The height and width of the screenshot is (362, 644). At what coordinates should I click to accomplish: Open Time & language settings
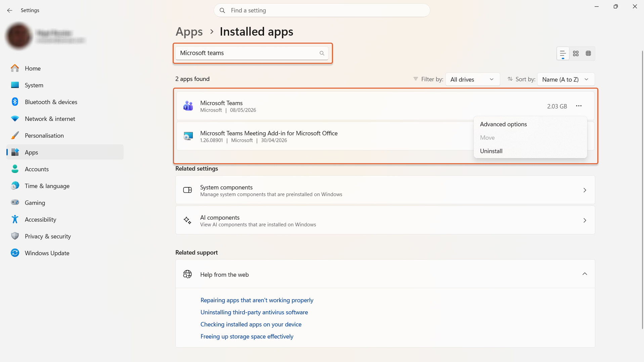point(65,186)
